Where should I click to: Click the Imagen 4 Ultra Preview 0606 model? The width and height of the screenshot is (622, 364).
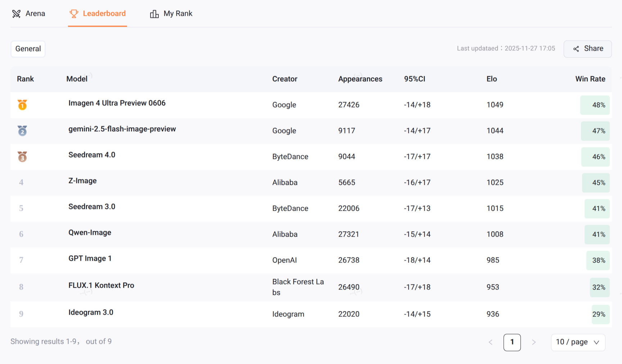(117, 103)
